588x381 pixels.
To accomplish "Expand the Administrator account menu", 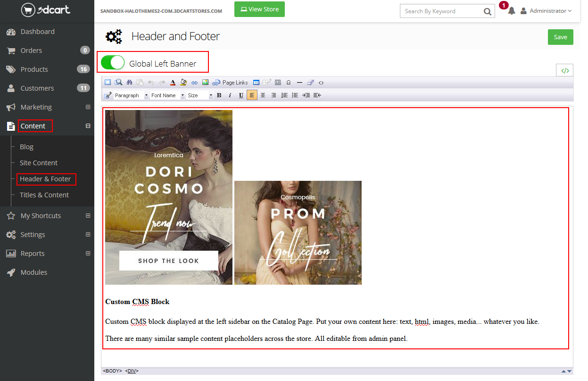I will tap(546, 11).
